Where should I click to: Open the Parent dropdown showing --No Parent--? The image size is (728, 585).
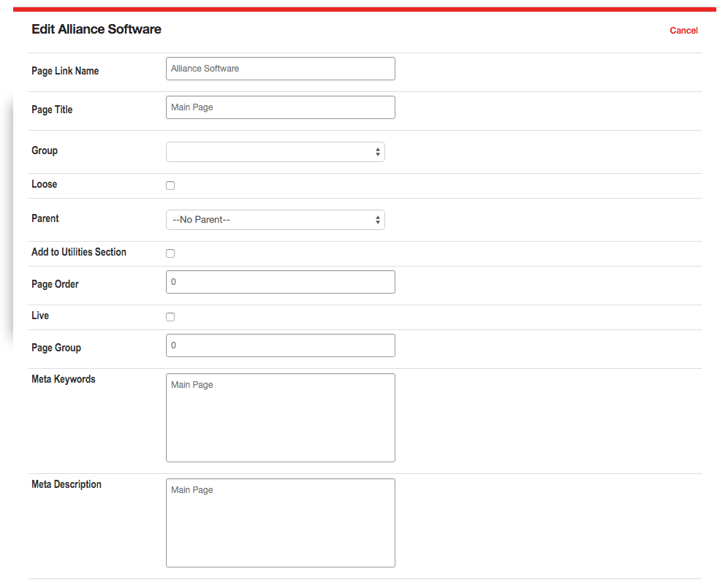(276, 220)
